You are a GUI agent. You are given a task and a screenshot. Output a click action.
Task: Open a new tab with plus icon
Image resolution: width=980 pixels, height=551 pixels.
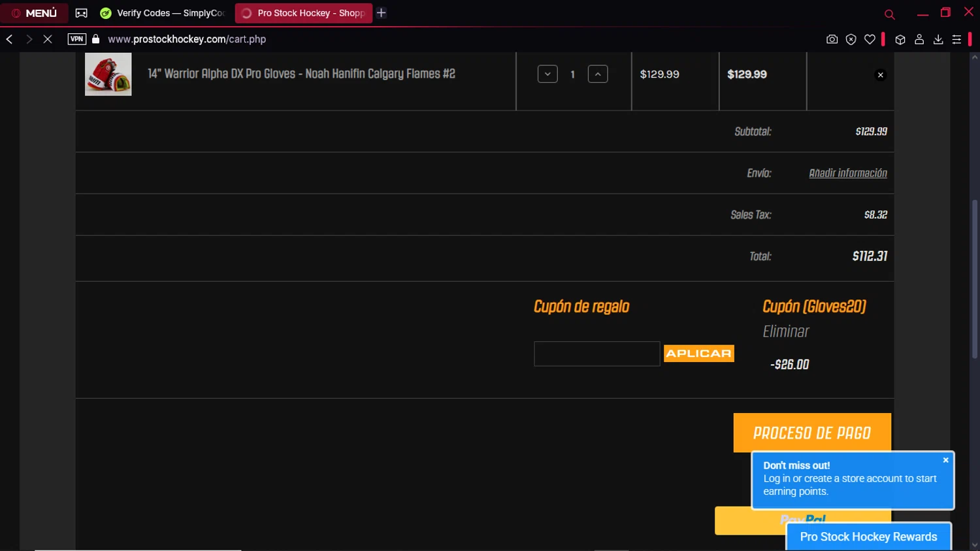coord(382,13)
